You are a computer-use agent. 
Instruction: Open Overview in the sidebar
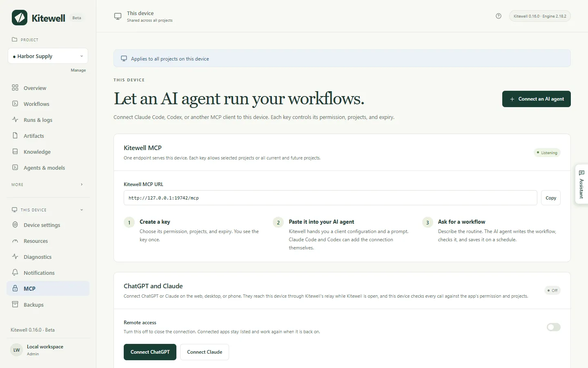pos(48,88)
